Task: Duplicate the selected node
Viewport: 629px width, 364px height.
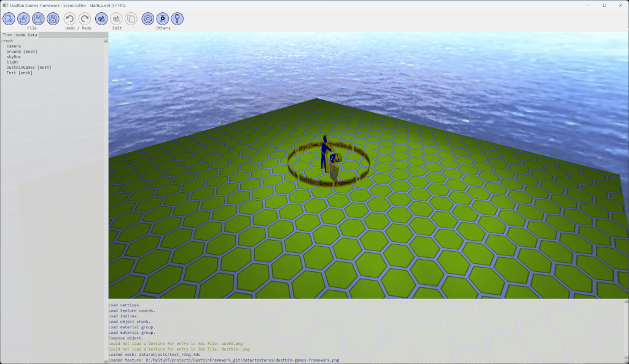Action: (x=131, y=19)
